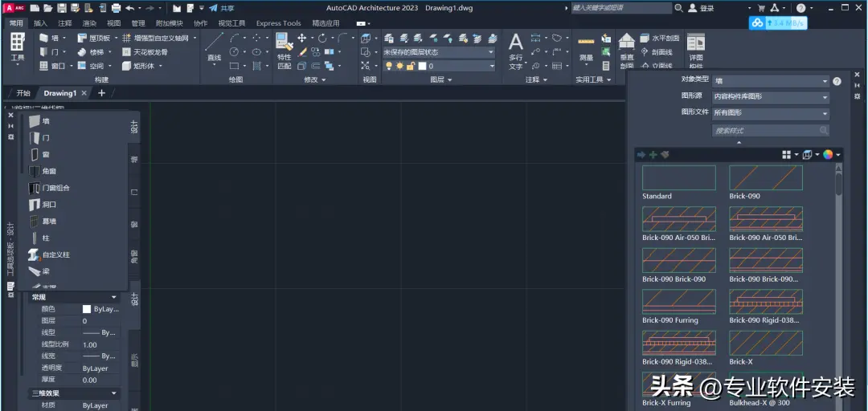Viewport: 868px width, 411px height.
Task: Select the 楼梯 stair tool
Action: [91, 52]
